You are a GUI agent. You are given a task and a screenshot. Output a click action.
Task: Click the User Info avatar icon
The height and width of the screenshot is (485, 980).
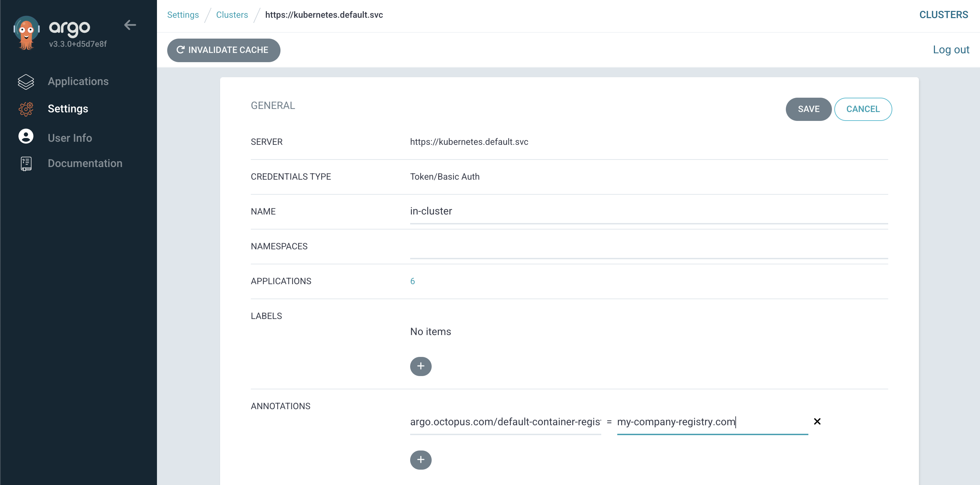pos(26,137)
